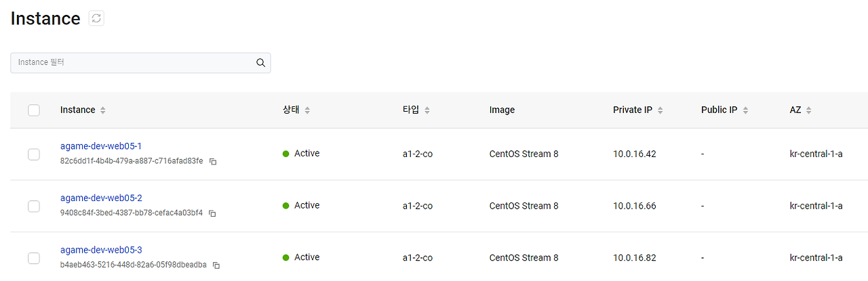The width and height of the screenshot is (868, 281).
Task: Open the agame-dev-web05-3 instance link
Action: [x=101, y=250]
